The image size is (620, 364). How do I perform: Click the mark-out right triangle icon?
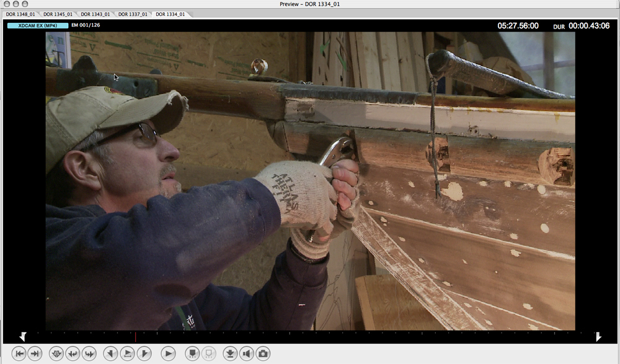pos(144,353)
